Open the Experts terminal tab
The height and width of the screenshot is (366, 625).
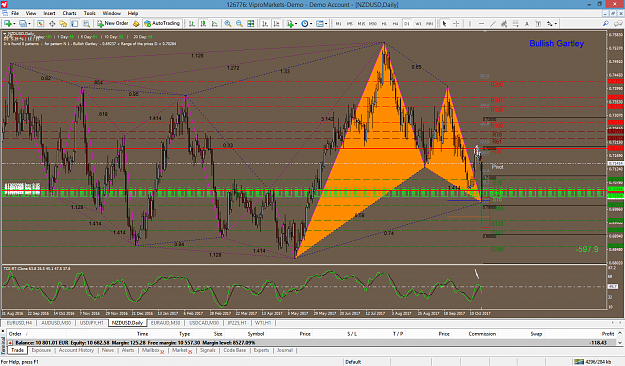click(261, 350)
